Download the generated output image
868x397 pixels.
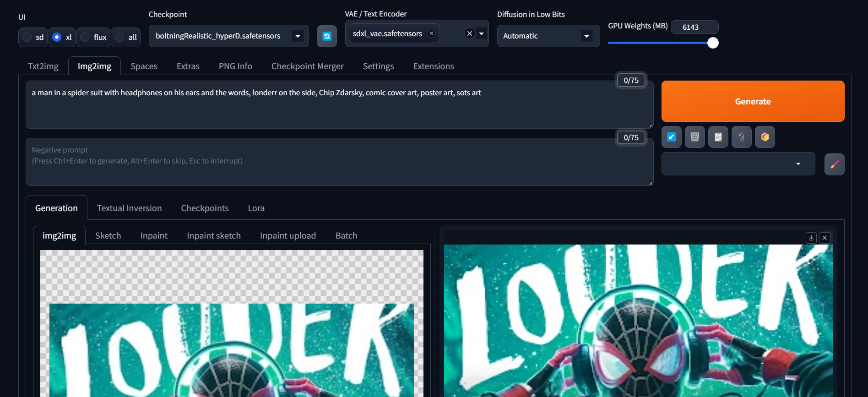point(811,238)
